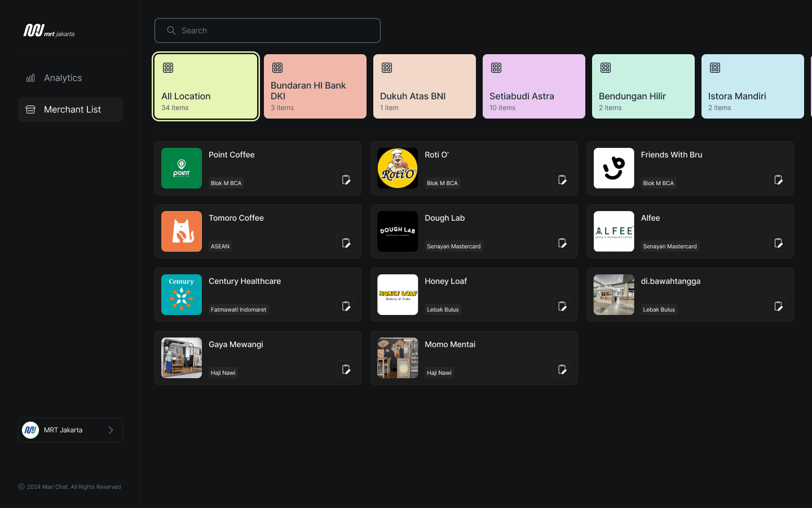Click the Friends With Bru logo thumbnail

pos(614,168)
